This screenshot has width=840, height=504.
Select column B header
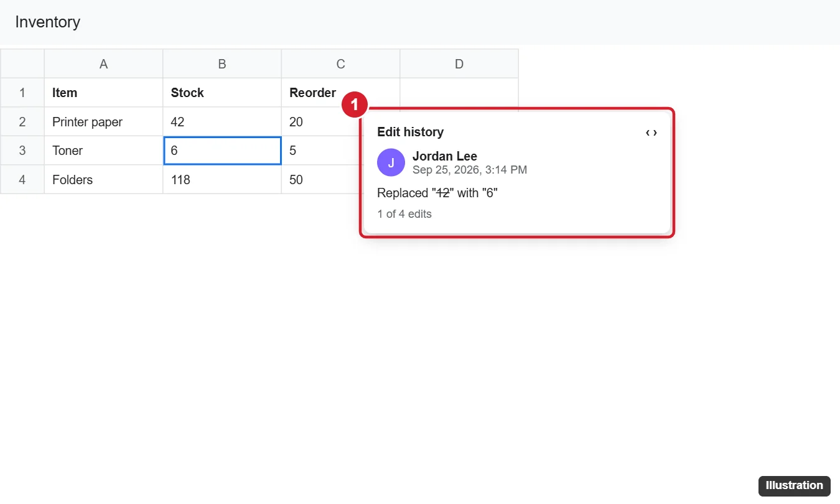[222, 64]
